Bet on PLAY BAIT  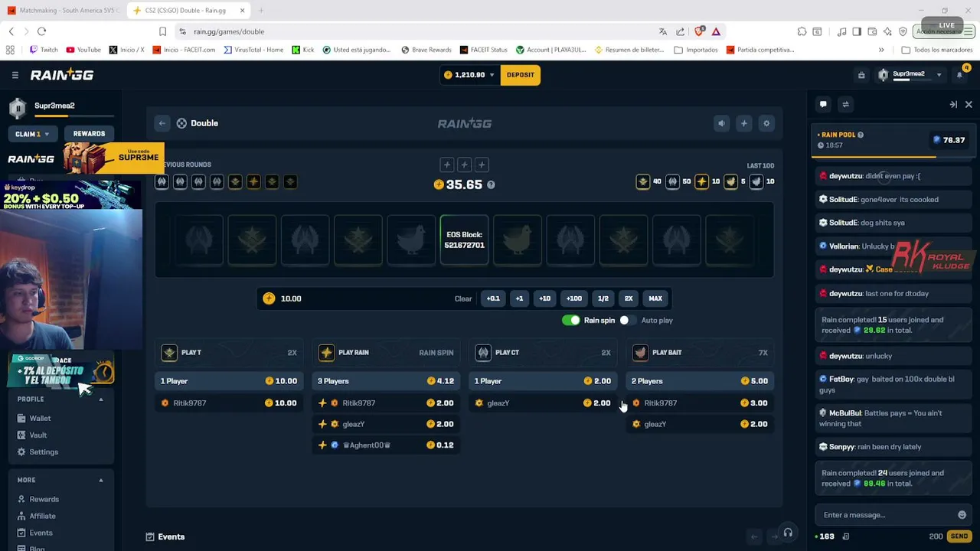[700, 353]
